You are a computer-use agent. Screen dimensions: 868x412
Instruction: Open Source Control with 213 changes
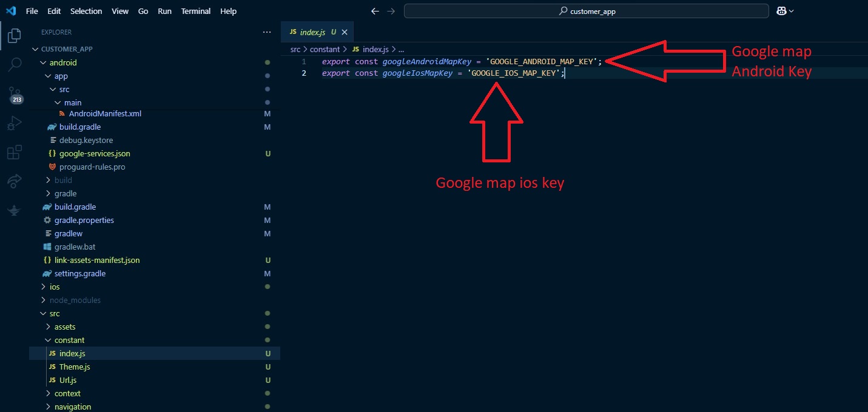14,94
